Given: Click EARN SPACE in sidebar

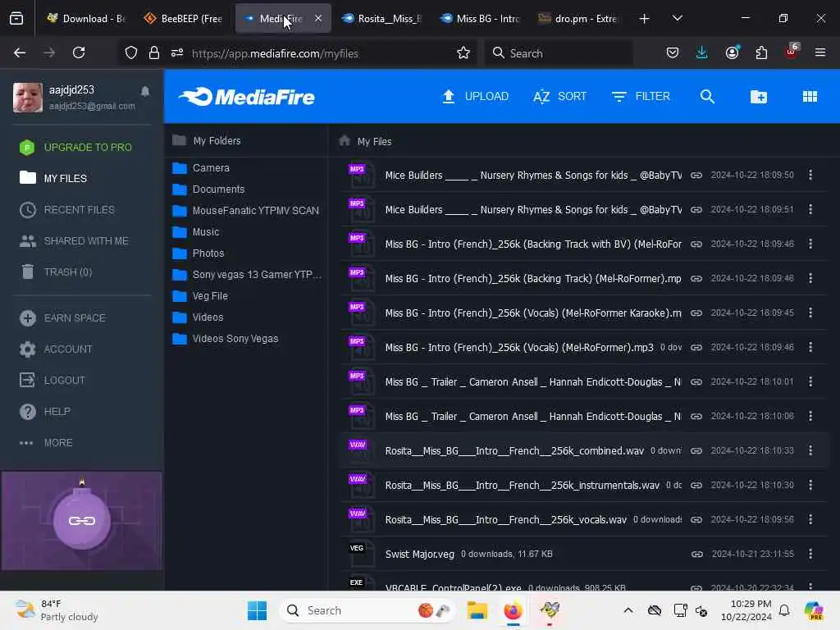Looking at the screenshot, I should tap(62, 318).
